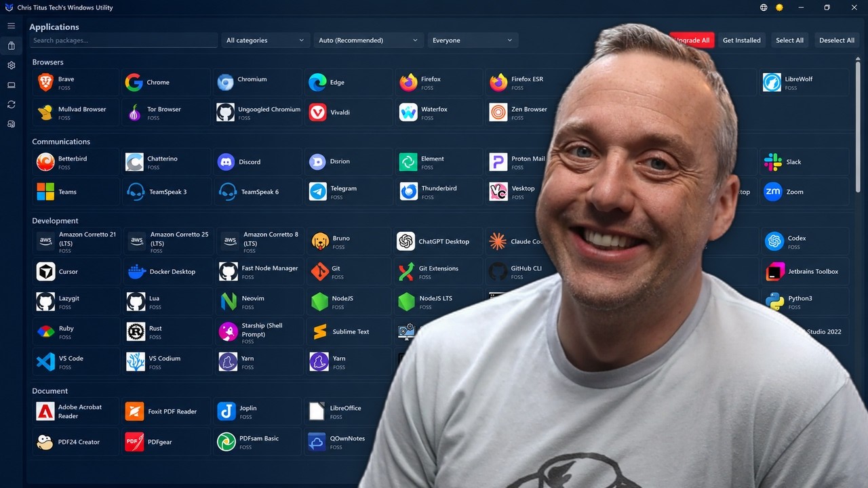This screenshot has width=868, height=488.
Task: Pick the Slack icon
Action: 773,162
